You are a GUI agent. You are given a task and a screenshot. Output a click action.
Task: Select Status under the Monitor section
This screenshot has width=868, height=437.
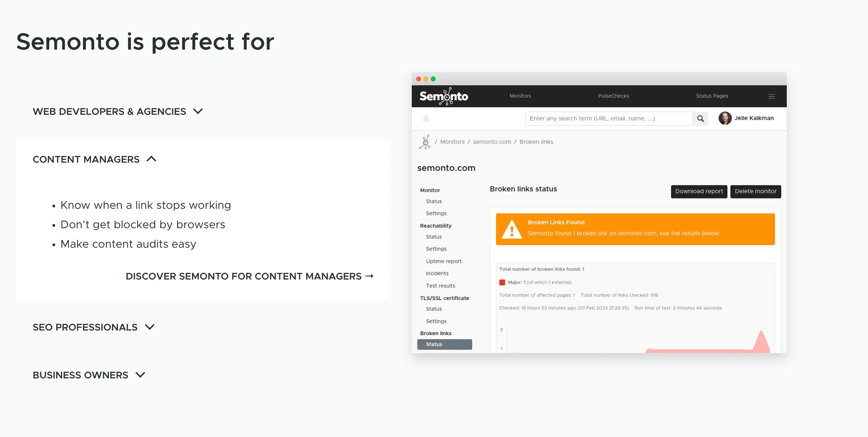[x=434, y=202]
